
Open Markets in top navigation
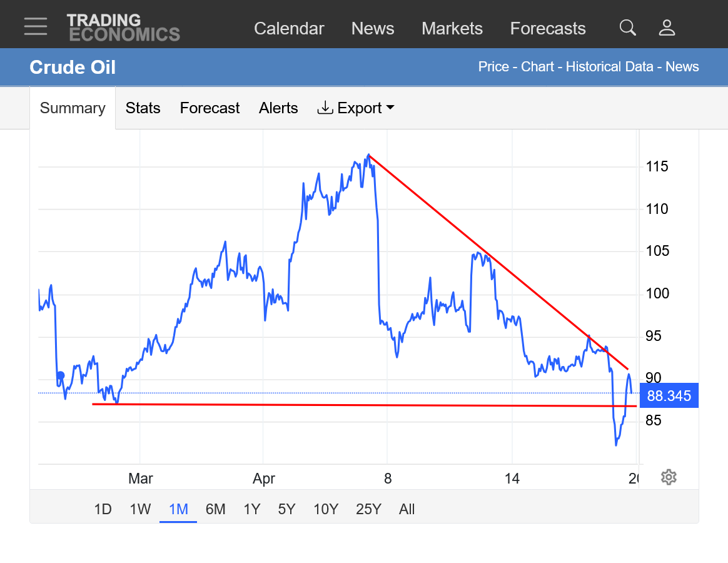(x=452, y=28)
